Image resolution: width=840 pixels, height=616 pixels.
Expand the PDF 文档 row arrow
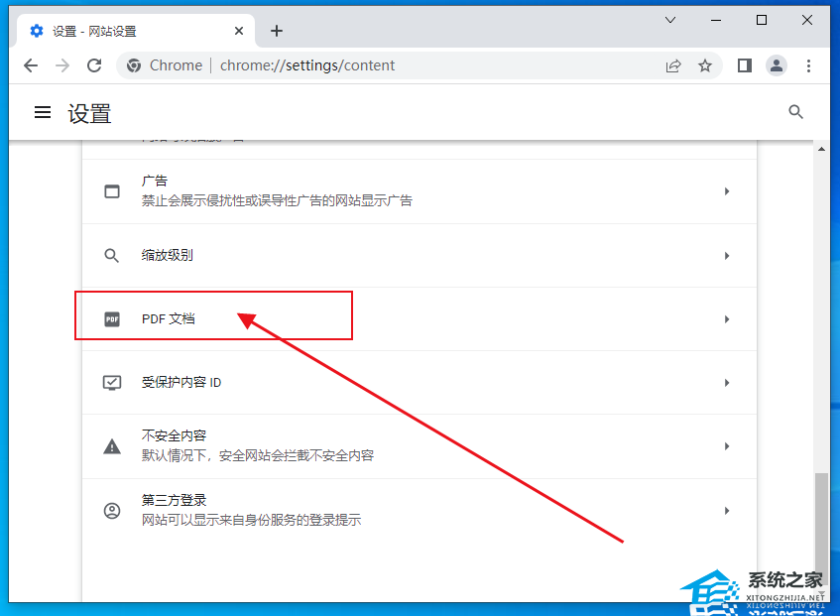click(x=727, y=319)
